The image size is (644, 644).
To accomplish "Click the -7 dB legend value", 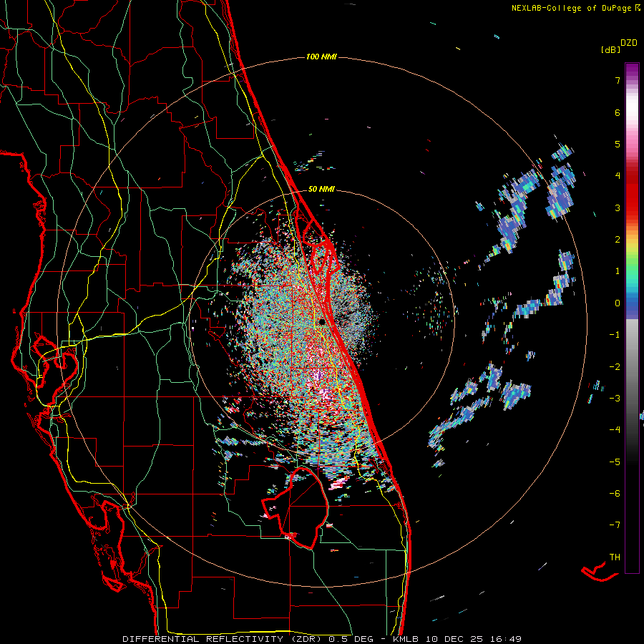I will (x=615, y=525).
